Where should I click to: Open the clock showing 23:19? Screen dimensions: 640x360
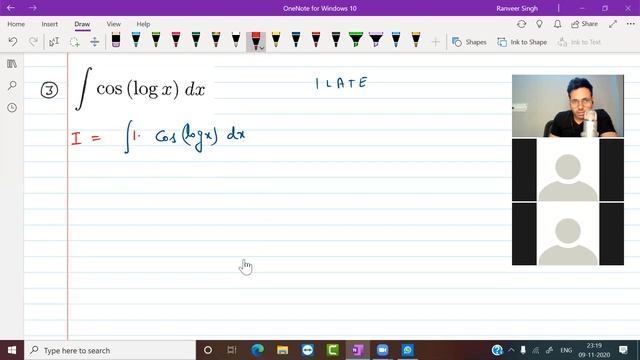pyautogui.click(x=594, y=350)
